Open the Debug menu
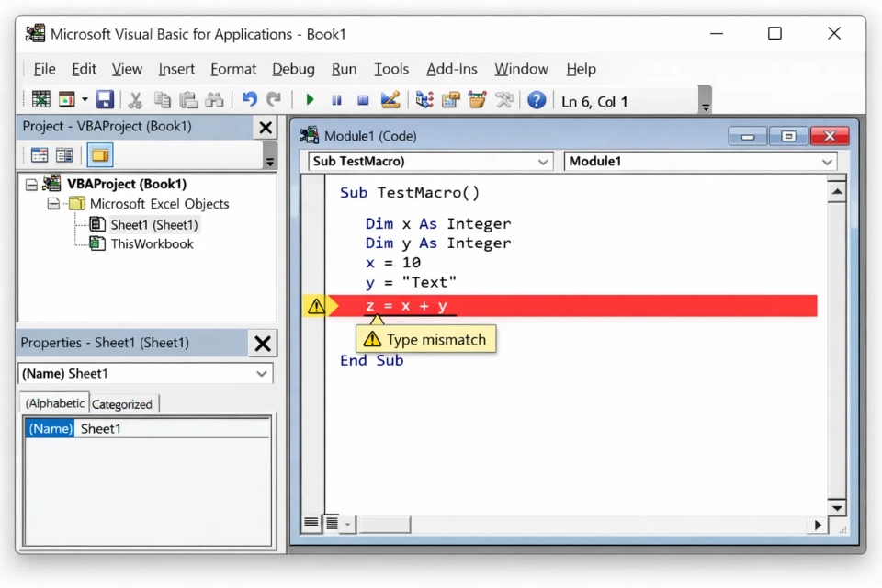The width and height of the screenshot is (882, 588). click(293, 68)
